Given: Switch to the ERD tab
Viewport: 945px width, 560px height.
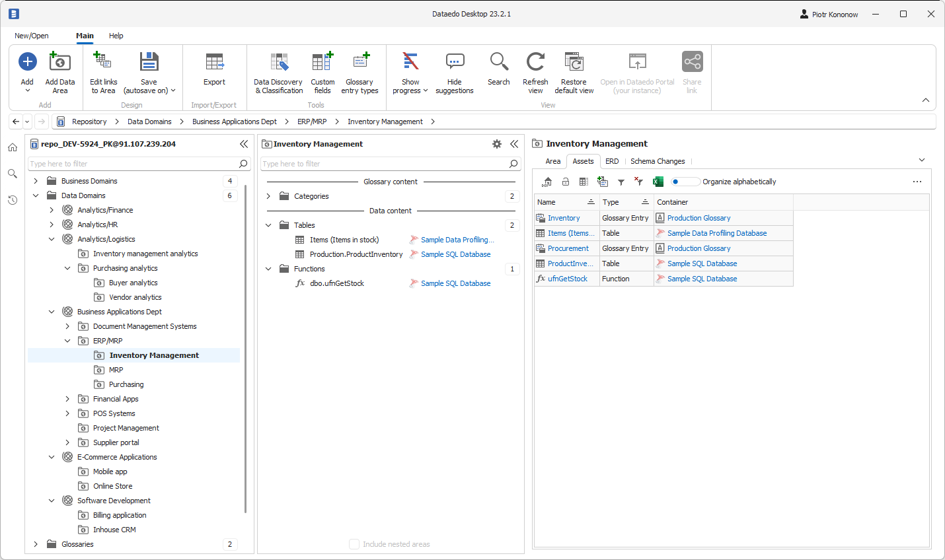Looking at the screenshot, I should (612, 161).
